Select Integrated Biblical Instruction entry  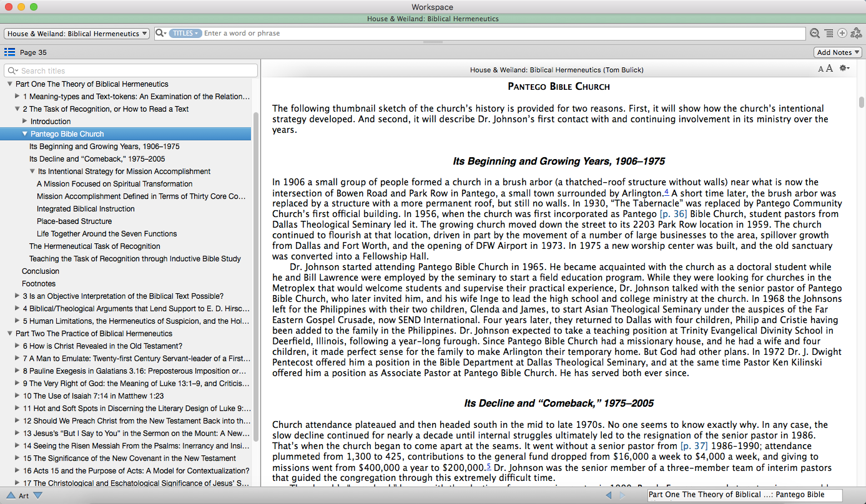[86, 209]
